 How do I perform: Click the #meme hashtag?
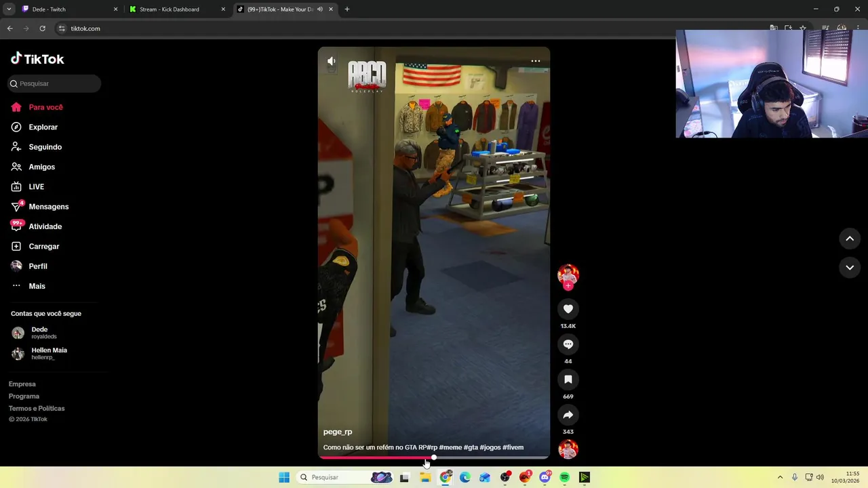point(450,447)
